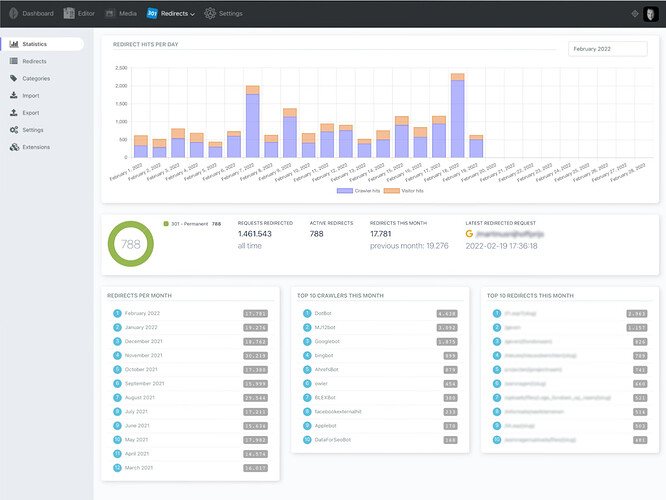Select Statistics in the sidebar menu
Screen dimensions: 666x500
[42, 45]
